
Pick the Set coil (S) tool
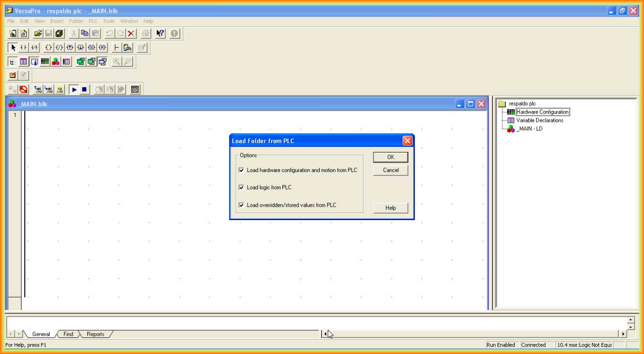(x=92, y=48)
